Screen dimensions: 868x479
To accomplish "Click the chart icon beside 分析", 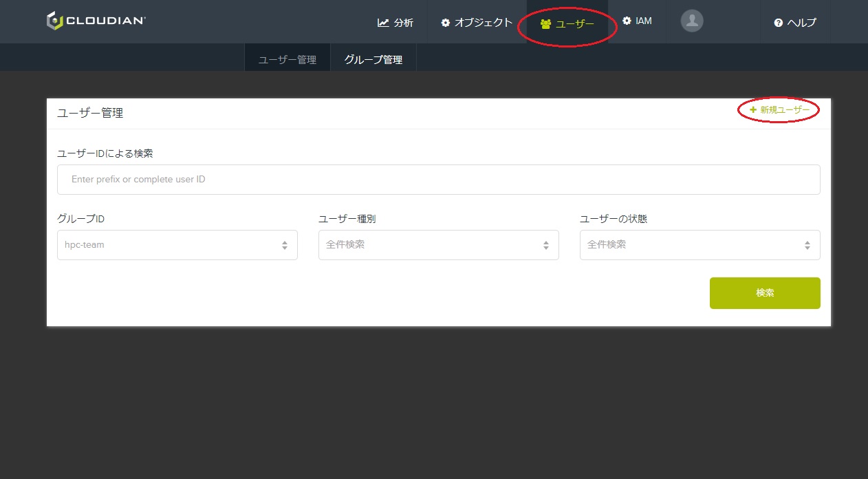I will pos(383,23).
